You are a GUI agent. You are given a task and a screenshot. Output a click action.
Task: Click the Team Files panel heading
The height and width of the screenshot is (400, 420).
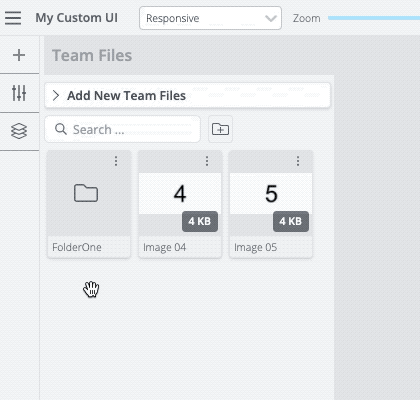click(92, 55)
